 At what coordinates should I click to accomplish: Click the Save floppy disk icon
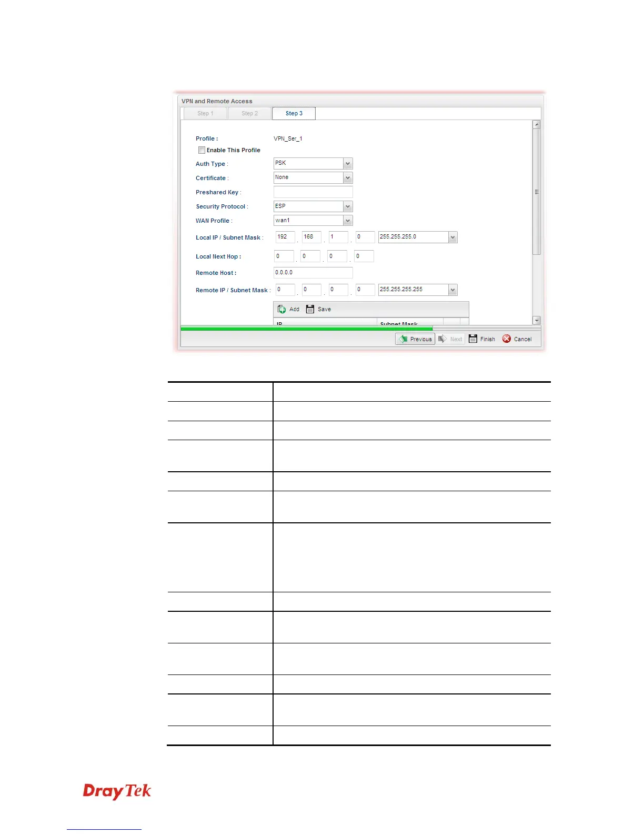tap(310, 309)
